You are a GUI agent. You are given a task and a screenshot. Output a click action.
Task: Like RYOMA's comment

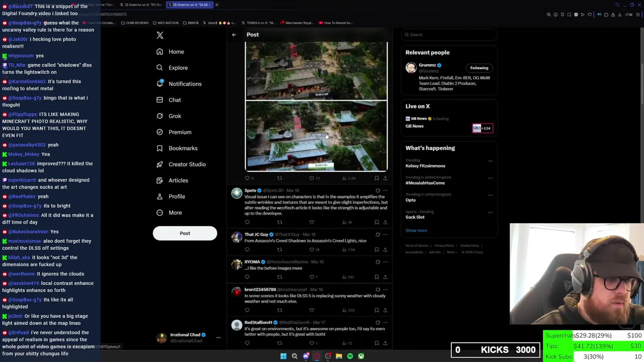pos(311,277)
